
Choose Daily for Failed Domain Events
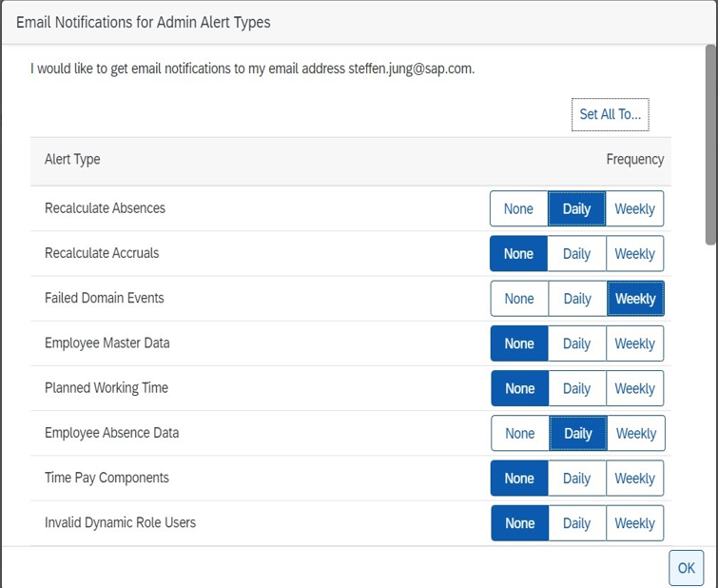(577, 299)
